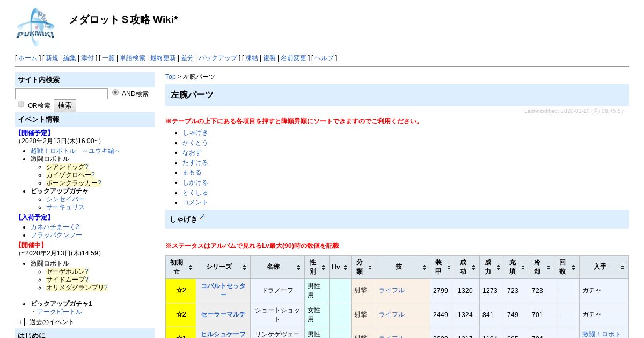Sort table by Hv column arrows
The width and height of the screenshot is (644, 338).
point(346,267)
